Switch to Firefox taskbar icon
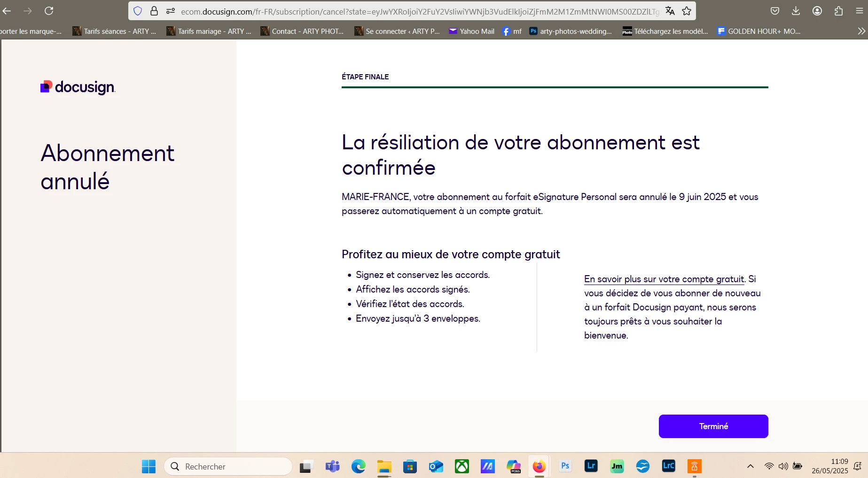Image resolution: width=868 pixels, height=478 pixels. [539, 466]
